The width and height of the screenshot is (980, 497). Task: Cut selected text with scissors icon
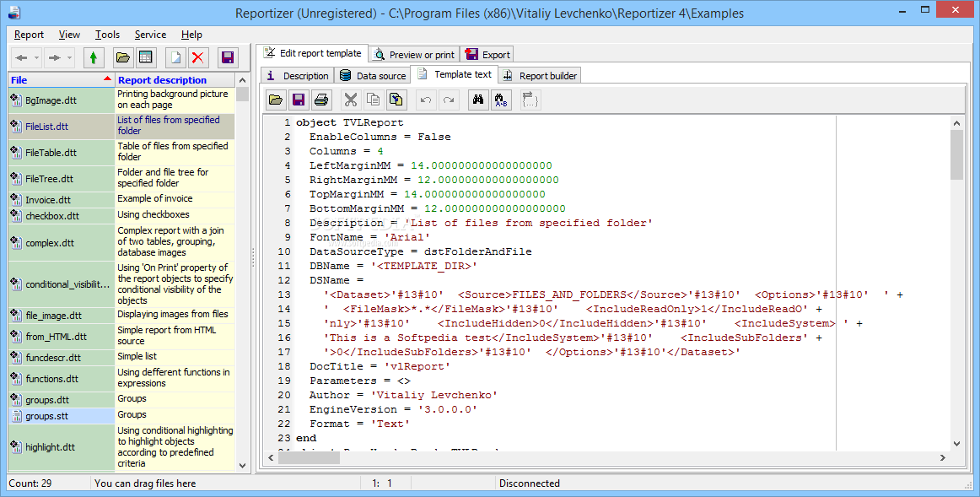pyautogui.click(x=351, y=100)
